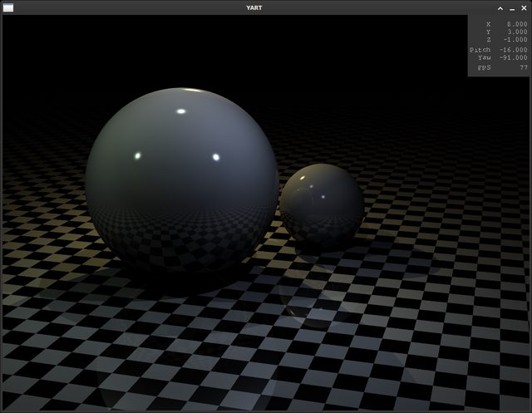
Task: Minimize the YART window
Action: pos(512,8)
